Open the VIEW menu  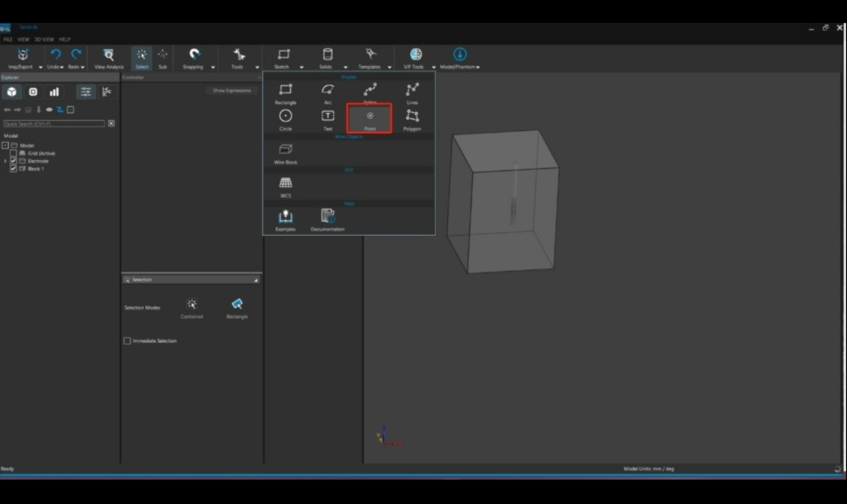click(x=23, y=39)
